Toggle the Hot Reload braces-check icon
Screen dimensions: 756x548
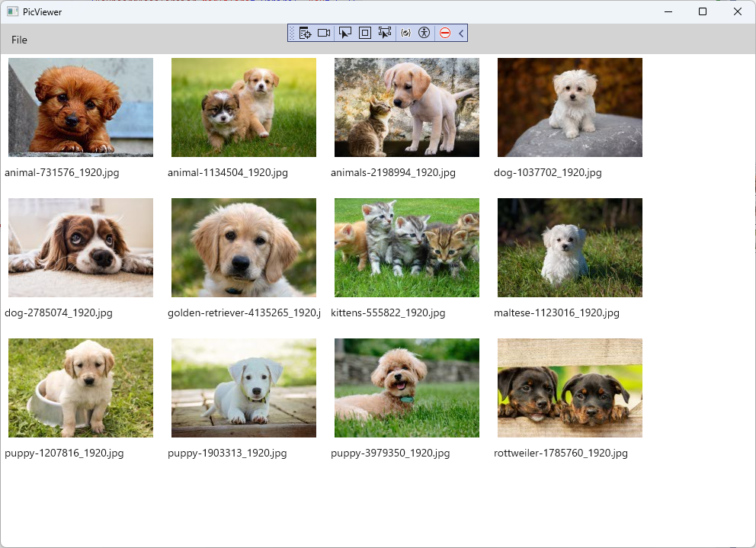[406, 33]
